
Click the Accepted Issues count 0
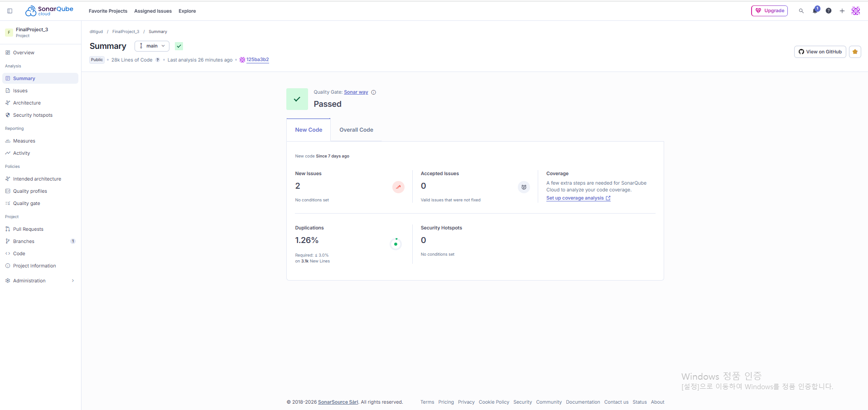coord(424,186)
